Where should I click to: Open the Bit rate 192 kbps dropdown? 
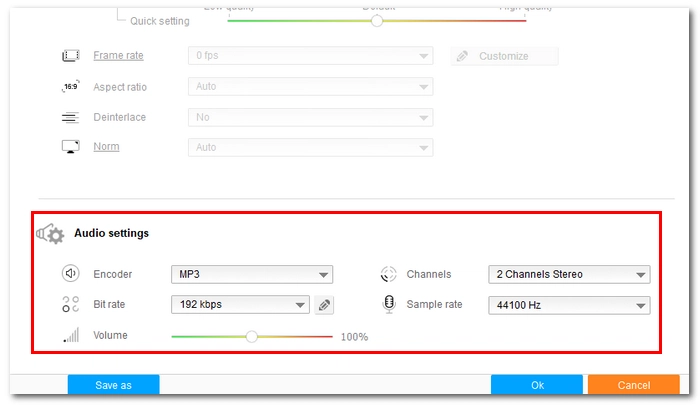240,305
